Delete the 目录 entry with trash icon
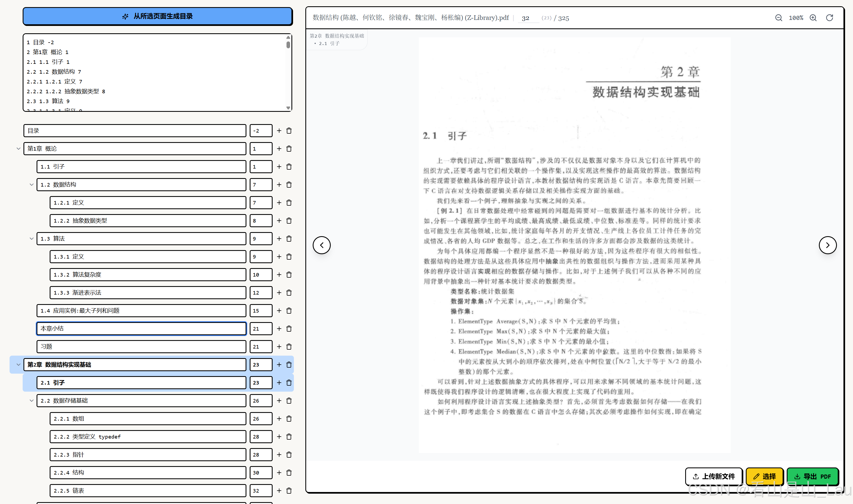The image size is (853, 504). [289, 131]
